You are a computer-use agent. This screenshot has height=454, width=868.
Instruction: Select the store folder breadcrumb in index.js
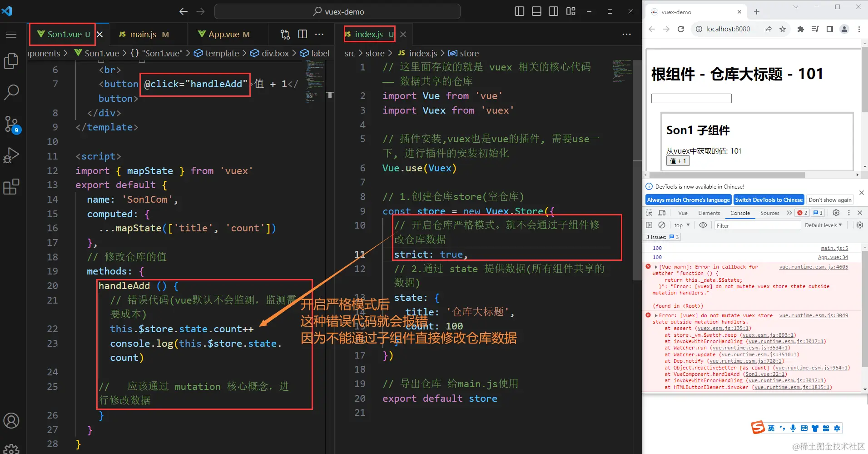pyautogui.click(x=375, y=53)
